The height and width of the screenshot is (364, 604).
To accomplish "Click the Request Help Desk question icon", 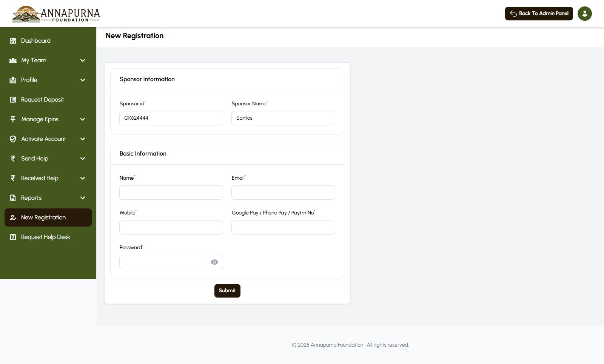I will 13,237.
